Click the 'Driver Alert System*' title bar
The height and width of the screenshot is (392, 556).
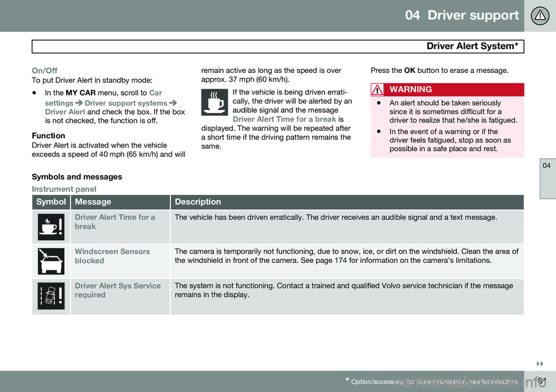[x=277, y=46]
